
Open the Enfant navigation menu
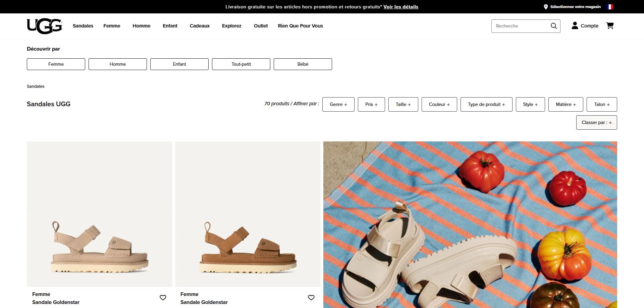tap(170, 26)
